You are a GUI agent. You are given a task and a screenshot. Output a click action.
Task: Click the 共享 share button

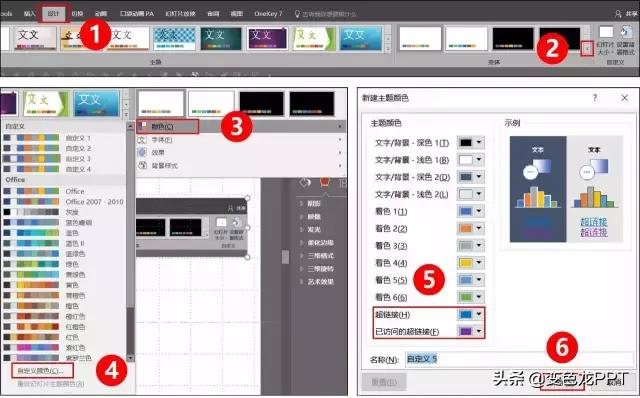pyautogui.click(x=627, y=14)
